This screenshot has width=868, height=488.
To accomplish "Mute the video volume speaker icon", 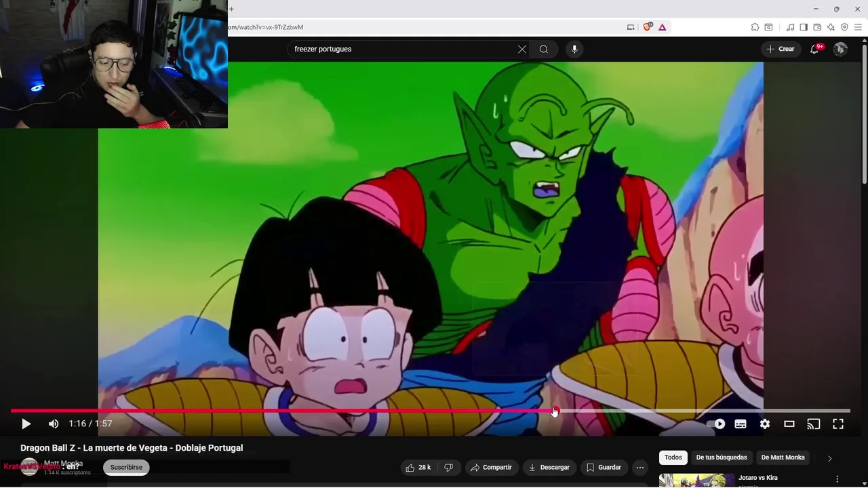I will (x=54, y=424).
